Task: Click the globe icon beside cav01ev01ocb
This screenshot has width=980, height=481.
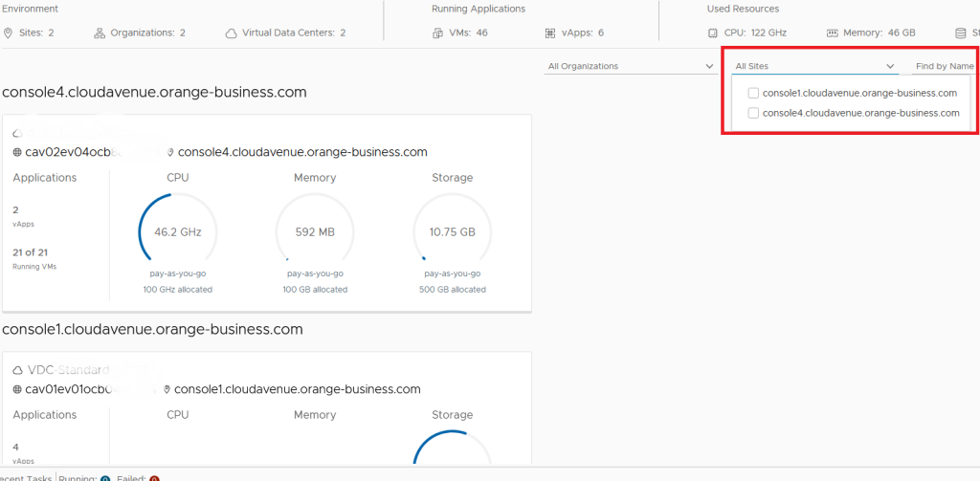Action: click(x=17, y=389)
